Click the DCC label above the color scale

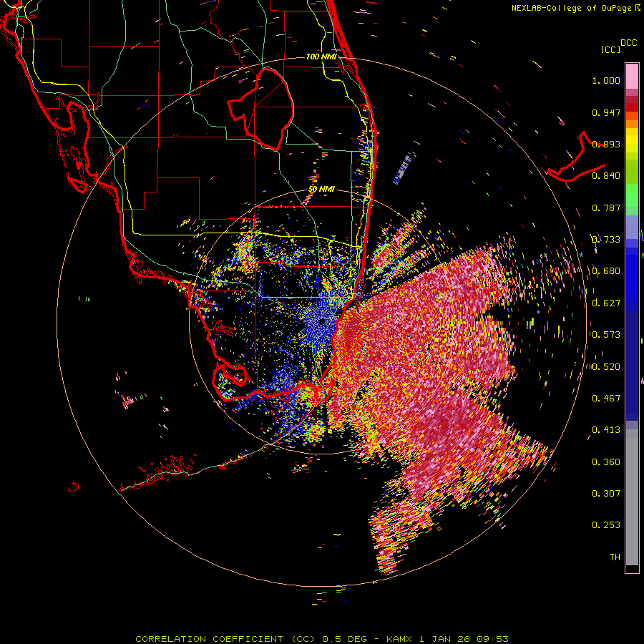coord(628,42)
